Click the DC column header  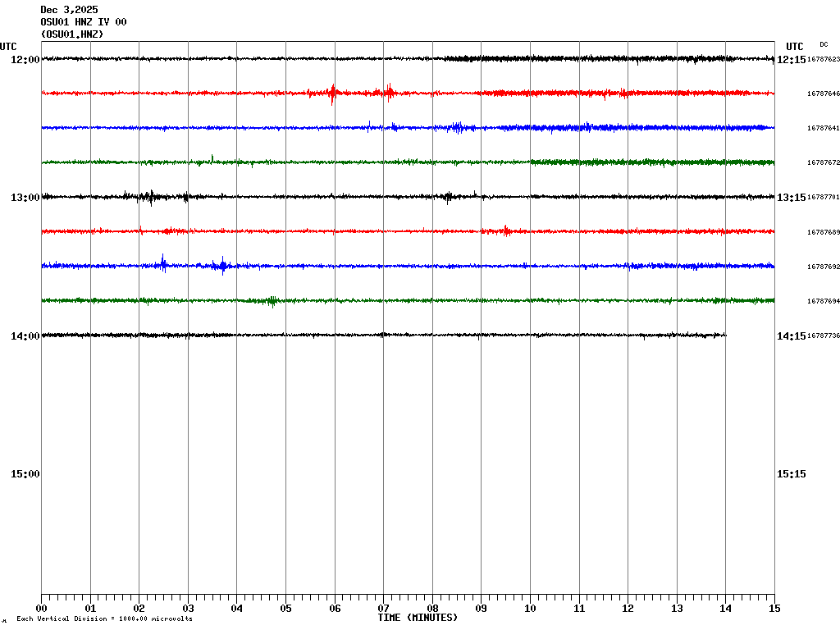pyautogui.click(x=824, y=44)
